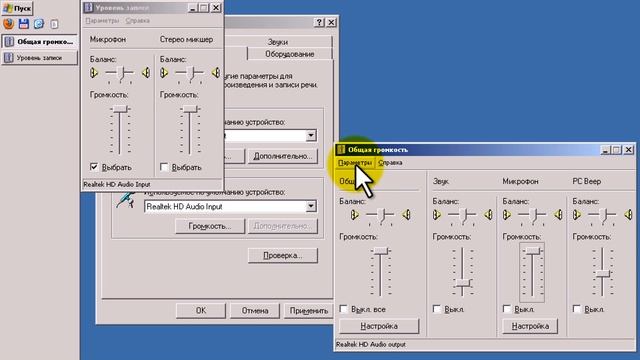The width and height of the screenshot is (640, 360).
Task: Click Стерео микшер volume slider
Action: point(190,109)
